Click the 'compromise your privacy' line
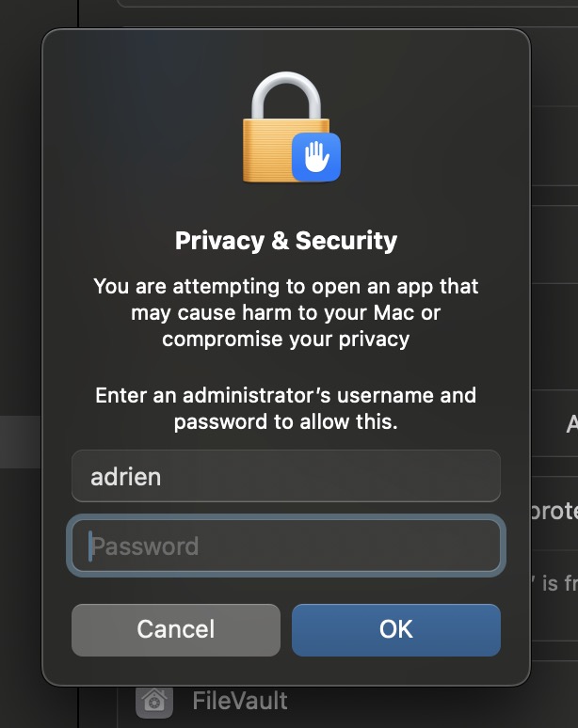Screen dimensions: 578x728 pyautogui.click(x=286, y=339)
